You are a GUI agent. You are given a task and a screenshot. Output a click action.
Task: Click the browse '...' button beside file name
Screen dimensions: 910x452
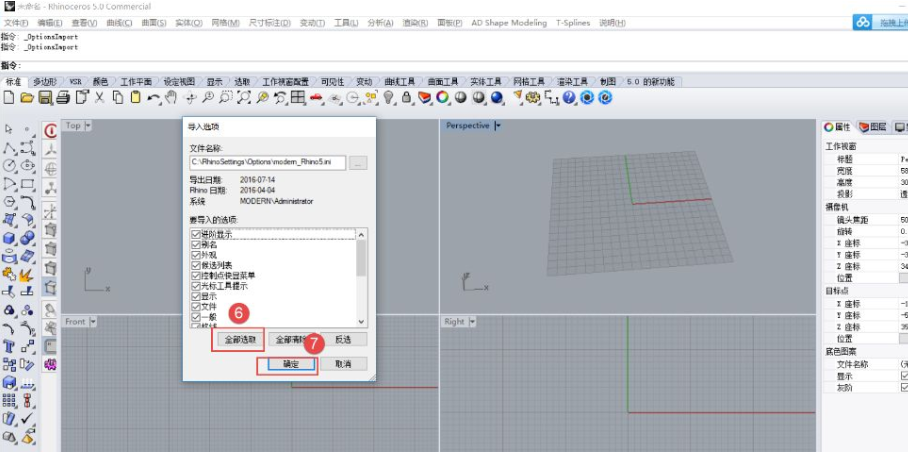(358, 163)
